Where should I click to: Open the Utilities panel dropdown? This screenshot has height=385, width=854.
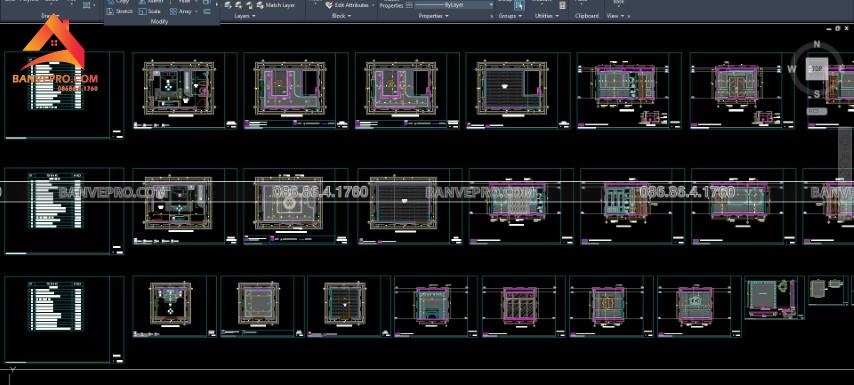click(x=546, y=16)
